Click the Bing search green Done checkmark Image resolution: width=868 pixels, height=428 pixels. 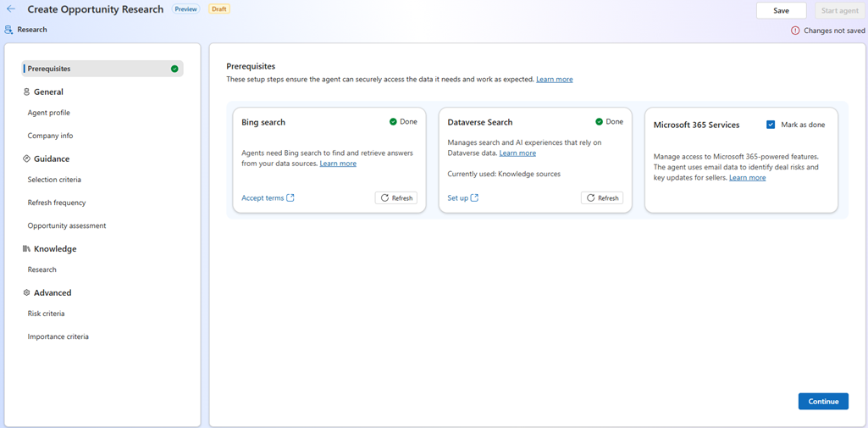393,122
